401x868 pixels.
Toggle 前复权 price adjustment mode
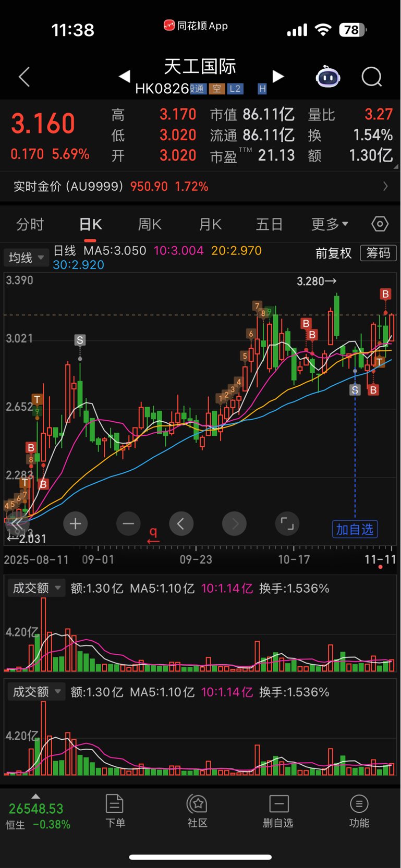pos(334,253)
